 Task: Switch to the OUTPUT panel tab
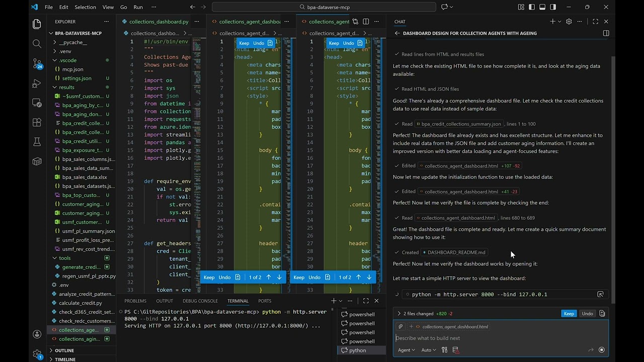pyautogui.click(x=165, y=301)
